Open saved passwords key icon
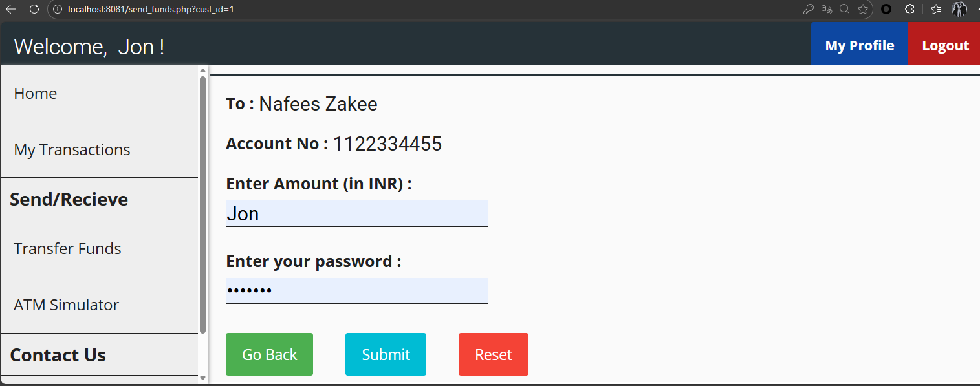This screenshot has height=386, width=980. pos(808,9)
